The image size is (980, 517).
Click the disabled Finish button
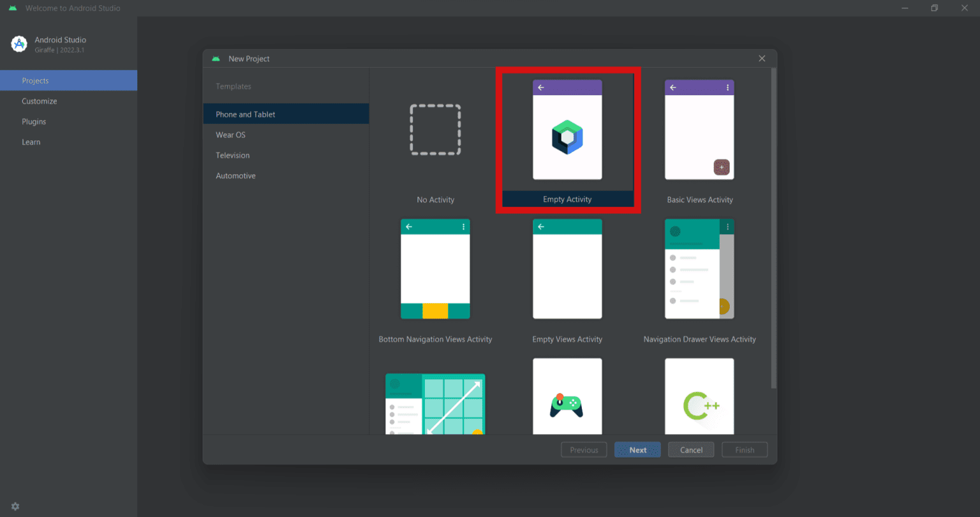pos(745,450)
